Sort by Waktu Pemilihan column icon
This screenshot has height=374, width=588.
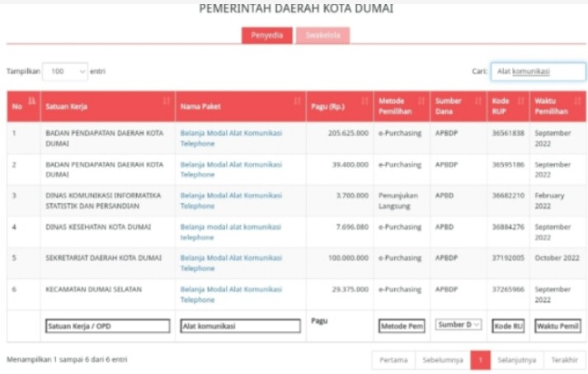pos(578,102)
